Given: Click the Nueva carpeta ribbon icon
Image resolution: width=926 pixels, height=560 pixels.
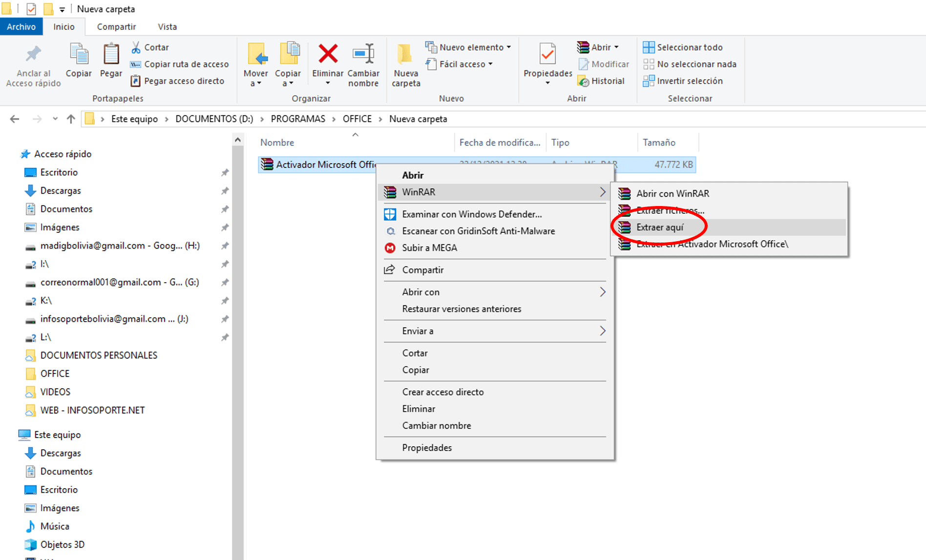Looking at the screenshot, I should 405,54.
